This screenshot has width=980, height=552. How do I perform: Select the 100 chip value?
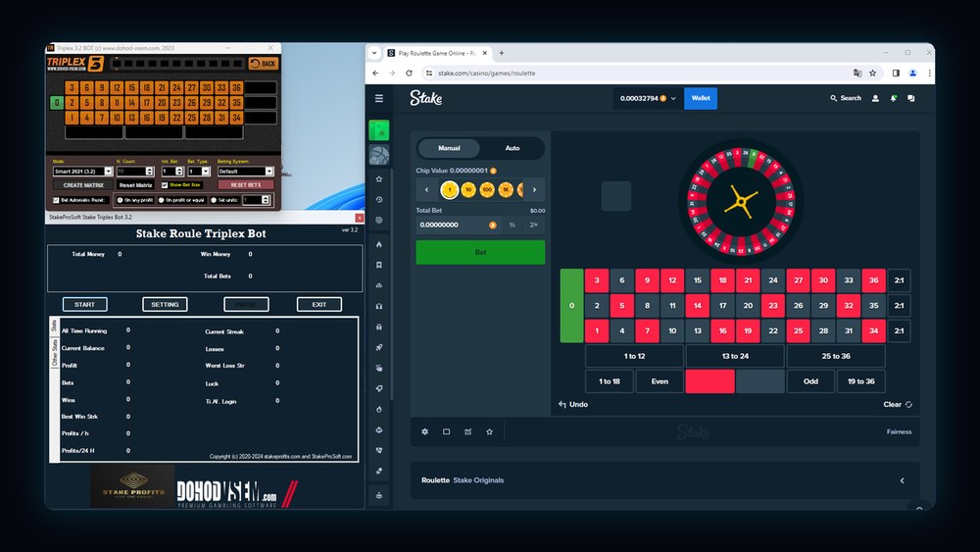tap(487, 189)
